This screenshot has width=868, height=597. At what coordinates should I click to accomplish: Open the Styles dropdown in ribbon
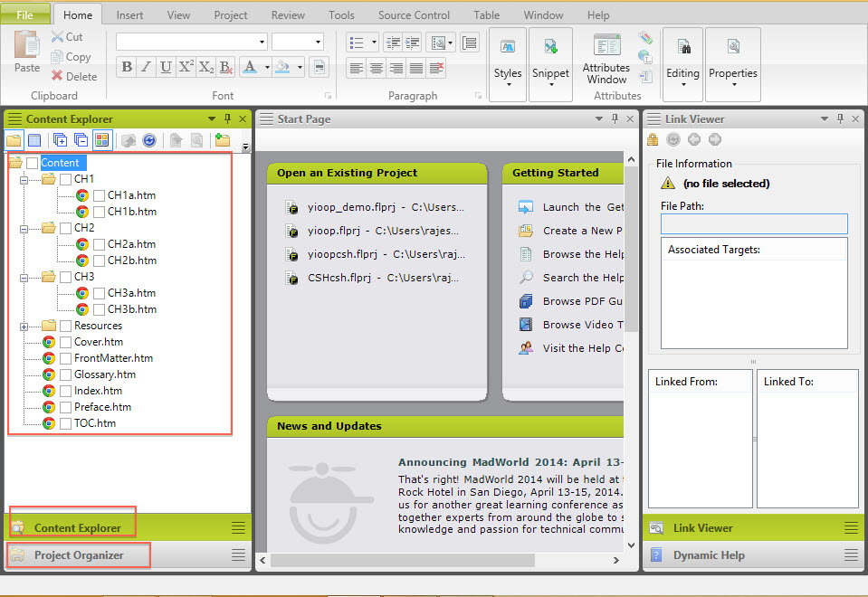[x=507, y=64]
